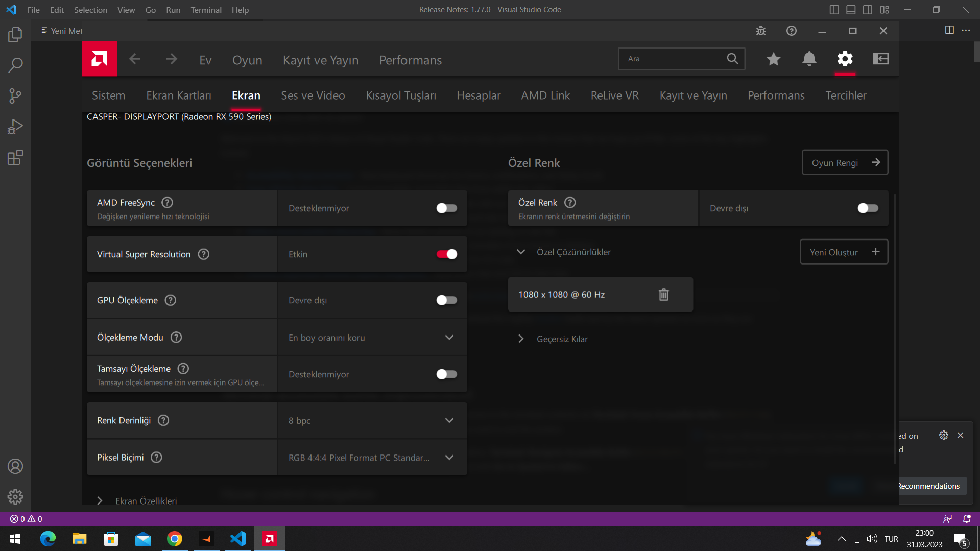Delete 1080 x 1080 @ 60 Hz resolution

664,295
